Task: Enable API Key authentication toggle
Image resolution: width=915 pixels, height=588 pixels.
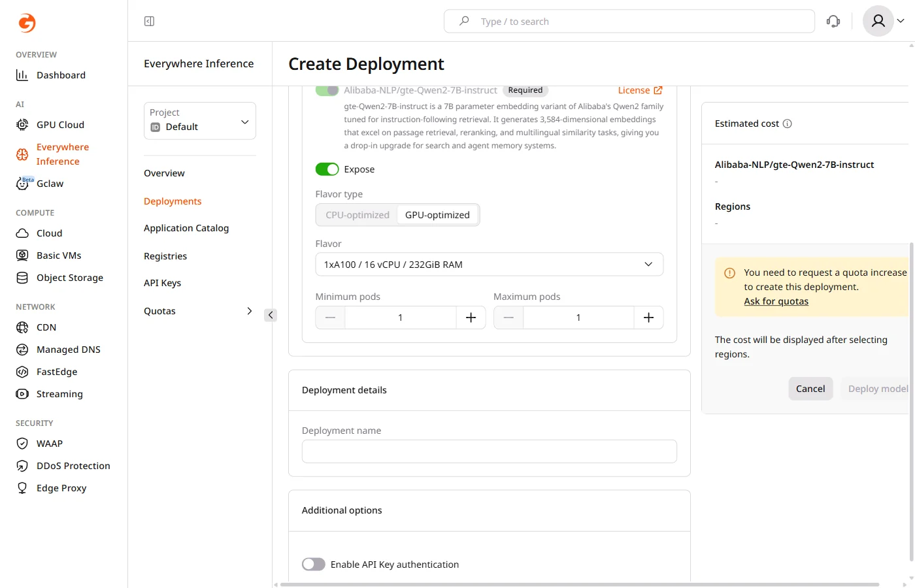Action: point(314,564)
